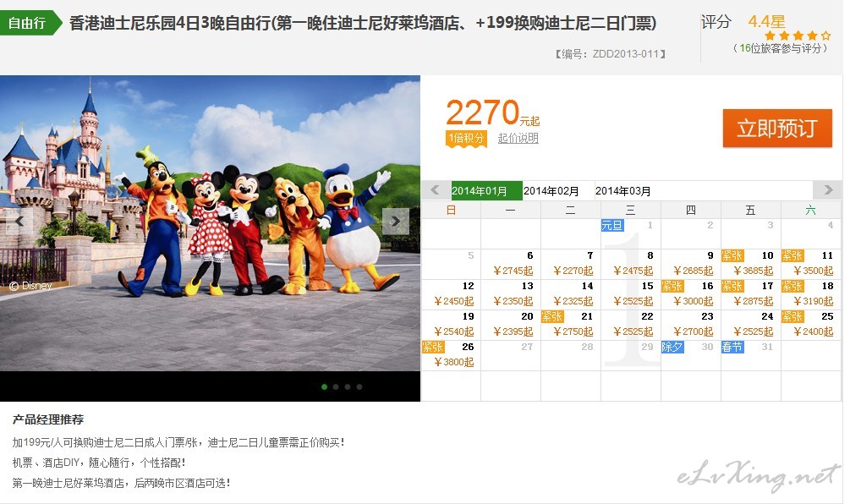Click the 元旦 holiday label
This screenshot has width=850, height=504.
coord(612,226)
